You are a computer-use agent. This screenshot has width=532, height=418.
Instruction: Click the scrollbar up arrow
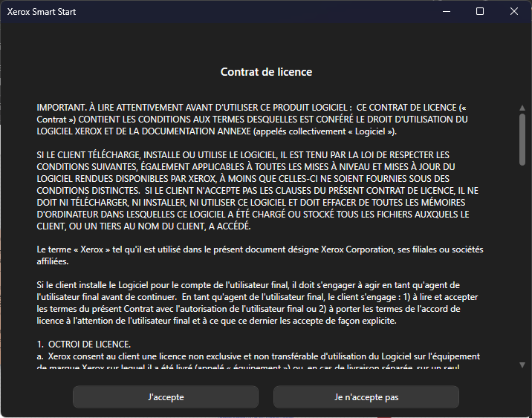click(522, 108)
